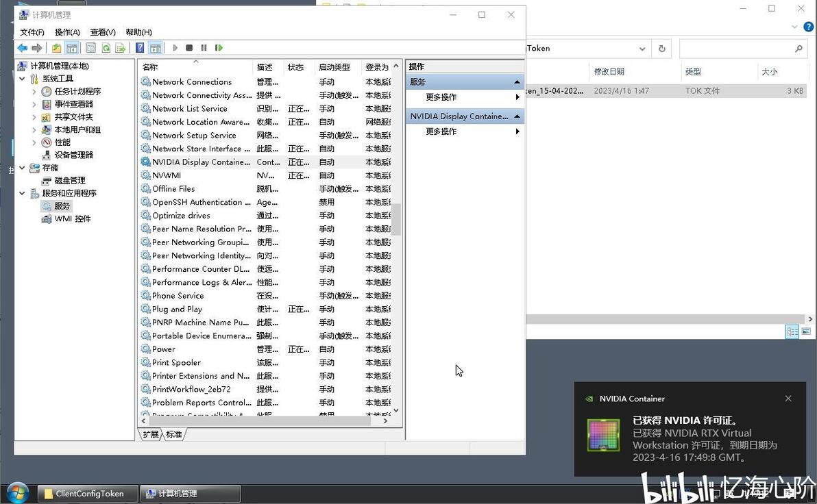817x504 pixels.
Task: Collapse the NVIDIA Display Container actions section
Action: [x=517, y=116]
